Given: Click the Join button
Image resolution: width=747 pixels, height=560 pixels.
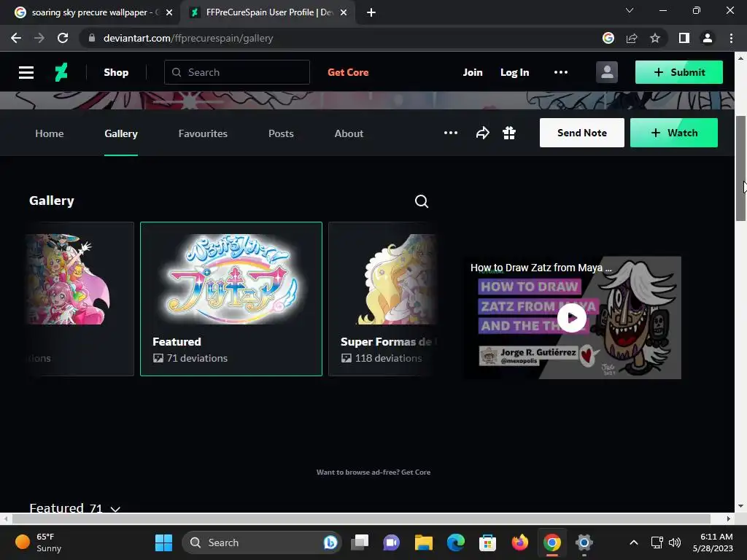Looking at the screenshot, I should pyautogui.click(x=473, y=72).
